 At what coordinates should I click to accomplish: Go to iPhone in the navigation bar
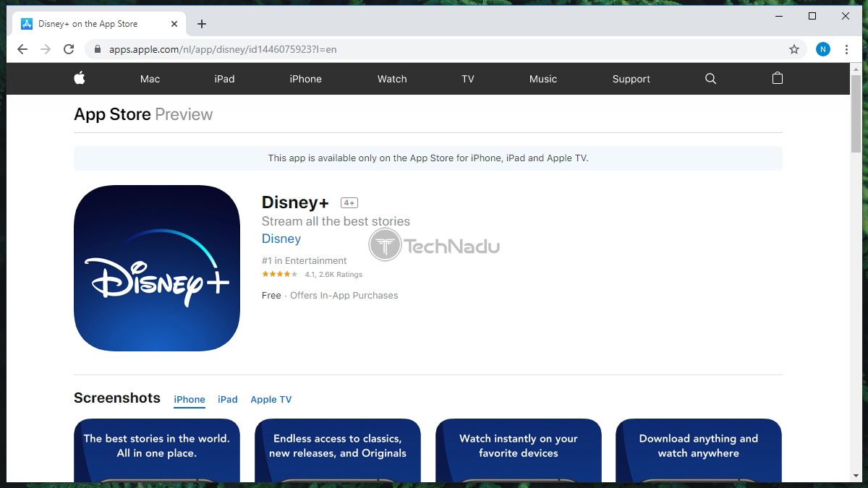click(x=306, y=79)
